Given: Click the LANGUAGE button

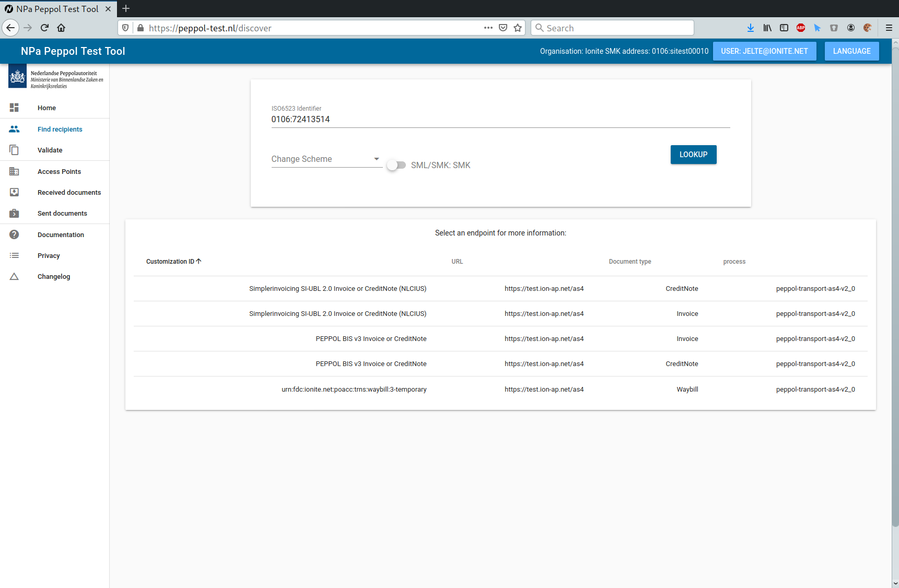Looking at the screenshot, I should 851,51.
